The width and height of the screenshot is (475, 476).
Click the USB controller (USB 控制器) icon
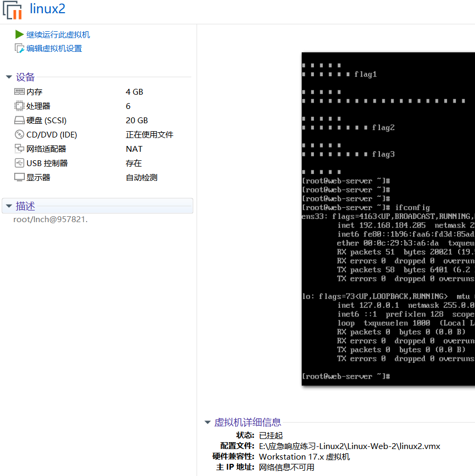click(20, 163)
